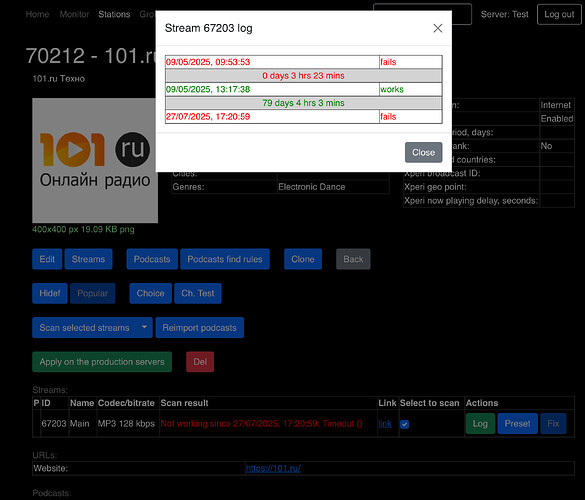
Task: Click the 101.ru station logo thumbnail
Action: pos(95,160)
